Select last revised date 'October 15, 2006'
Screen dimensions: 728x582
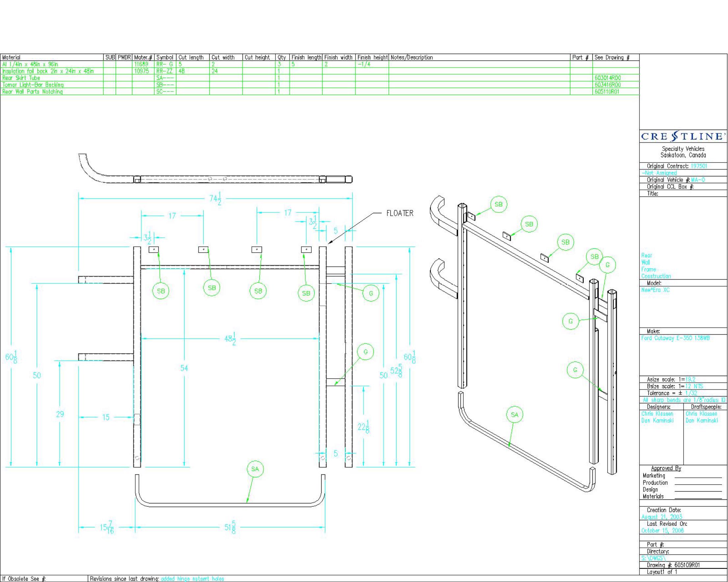(x=663, y=530)
